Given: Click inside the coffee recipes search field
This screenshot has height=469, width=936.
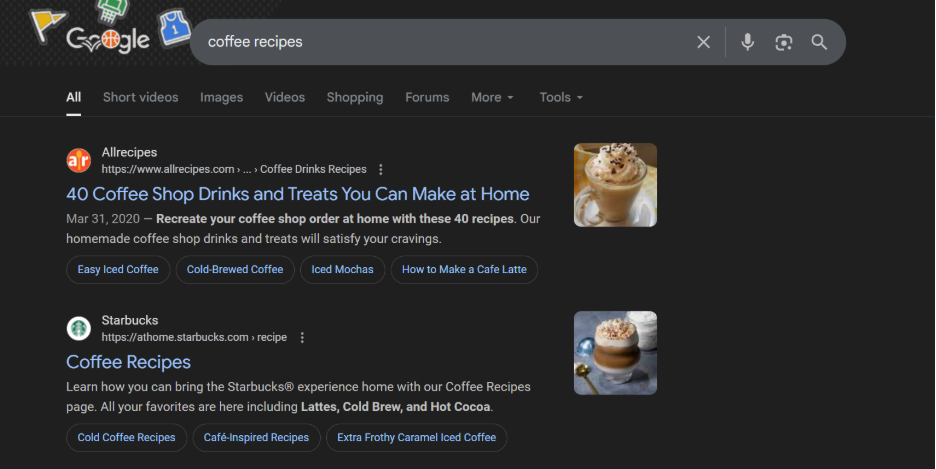Looking at the screenshot, I should (442, 42).
